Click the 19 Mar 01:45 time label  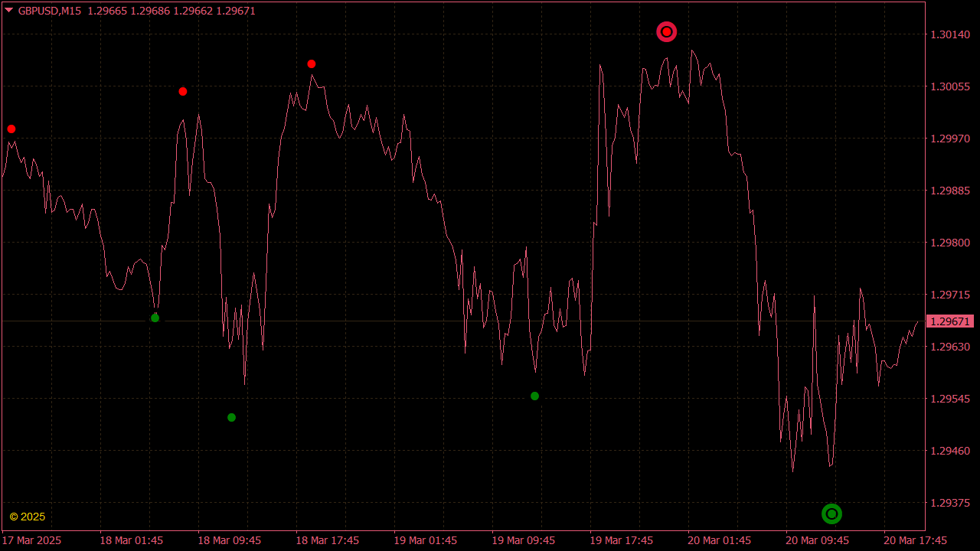coord(426,540)
